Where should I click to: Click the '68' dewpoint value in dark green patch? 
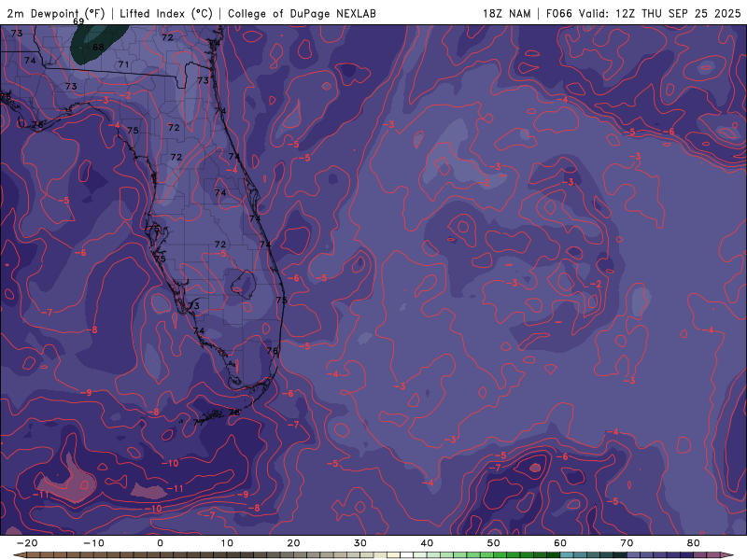point(98,48)
